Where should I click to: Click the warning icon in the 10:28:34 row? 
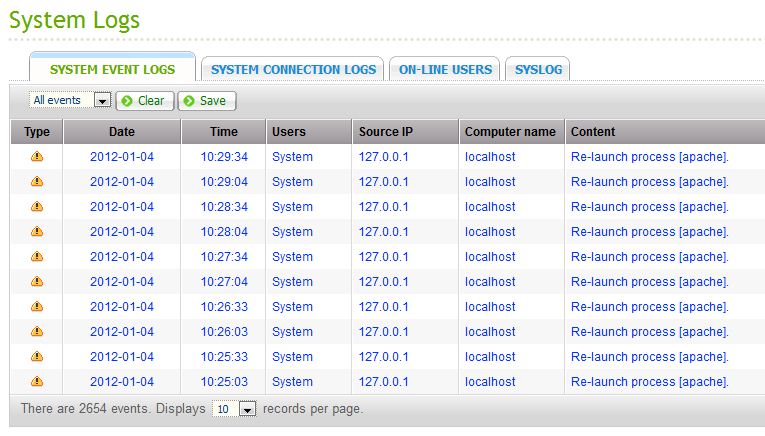pyautogui.click(x=37, y=206)
